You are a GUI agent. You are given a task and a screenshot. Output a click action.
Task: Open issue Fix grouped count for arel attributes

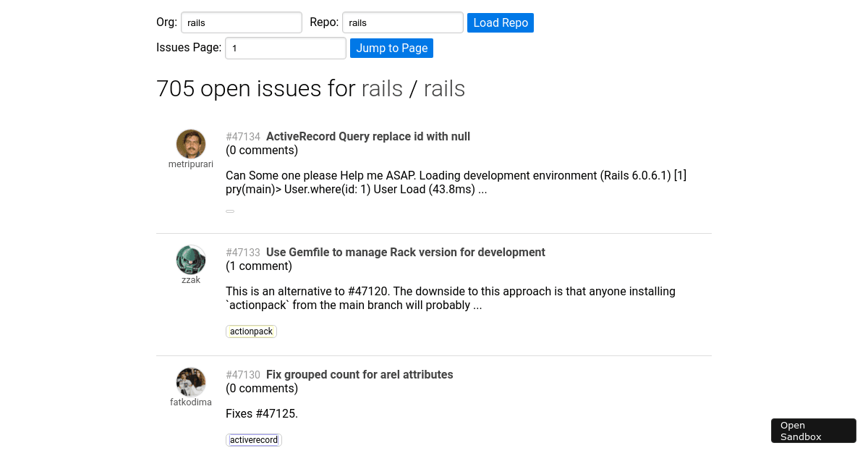pos(359,374)
